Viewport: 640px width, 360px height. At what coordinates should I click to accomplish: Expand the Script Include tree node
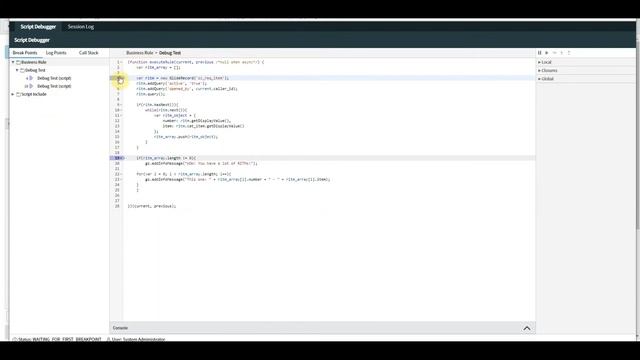click(13, 94)
